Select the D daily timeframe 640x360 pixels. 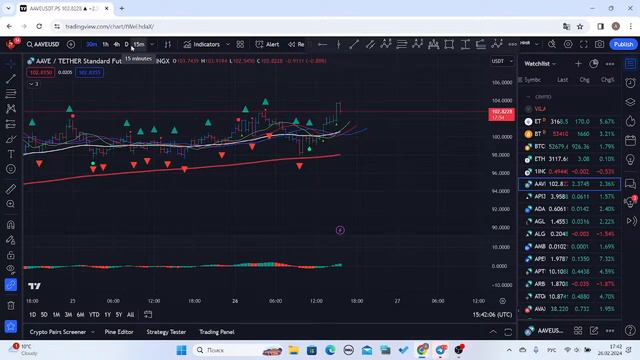pyautogui.click(x=127, y=44)
